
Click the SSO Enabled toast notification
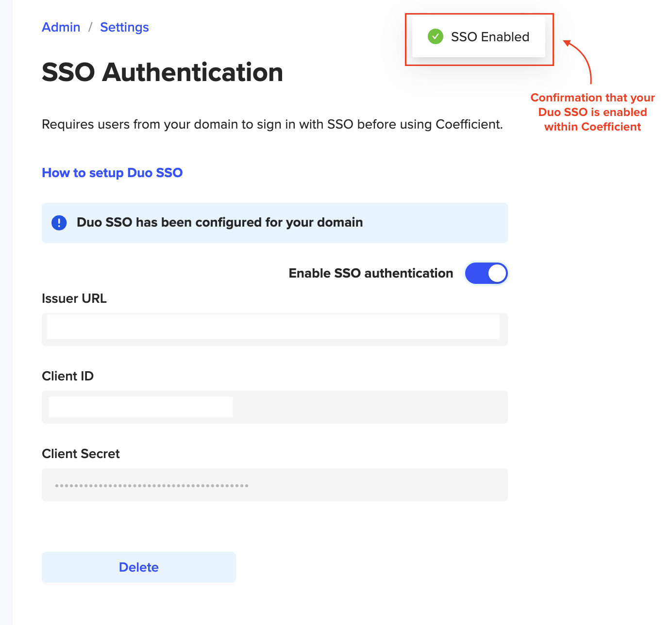(x=489, y=37)
